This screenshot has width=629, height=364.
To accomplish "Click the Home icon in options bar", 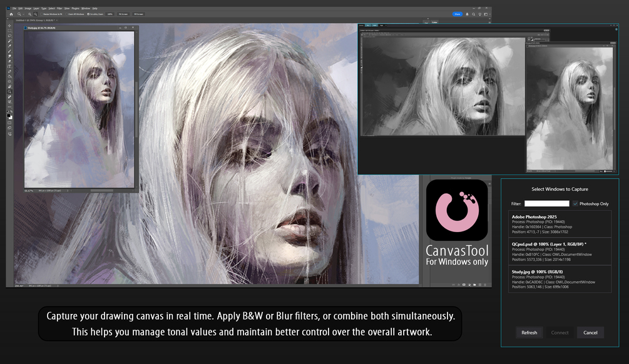I will click(x=11, y=14).
